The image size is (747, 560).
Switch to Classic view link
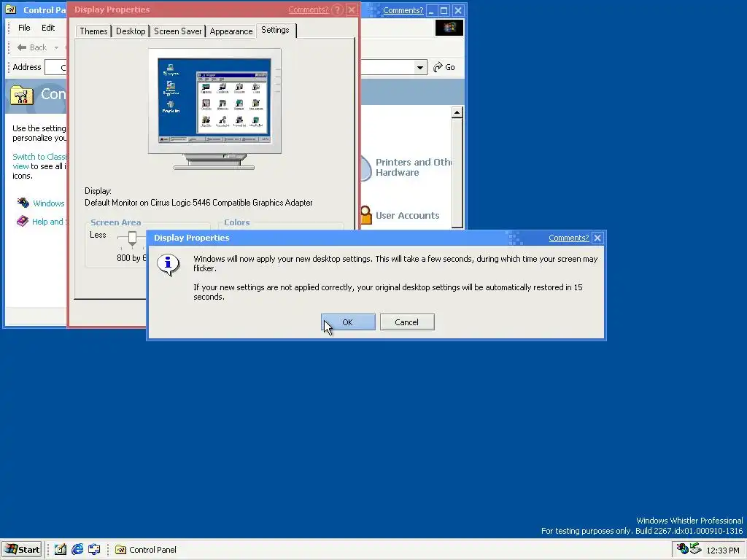coord(39,161)
